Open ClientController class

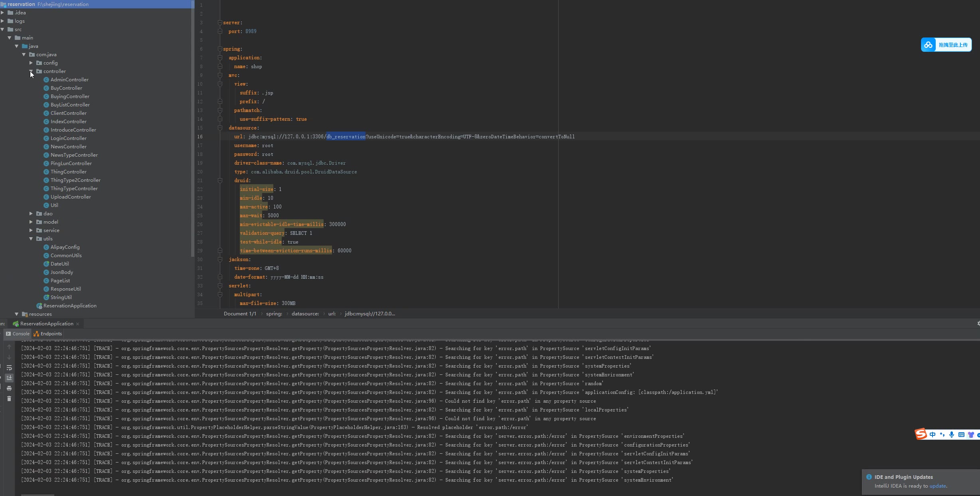[68, 113]
